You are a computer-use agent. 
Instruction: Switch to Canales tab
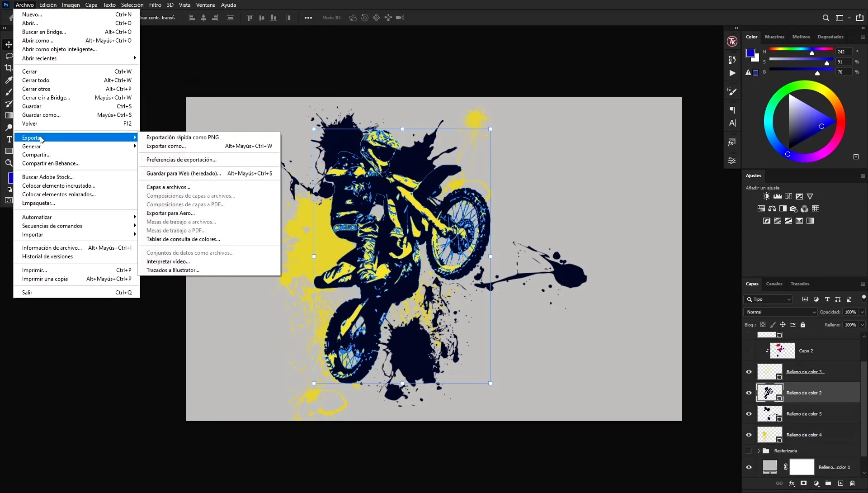pyautogui.click(x=774, y=284)
